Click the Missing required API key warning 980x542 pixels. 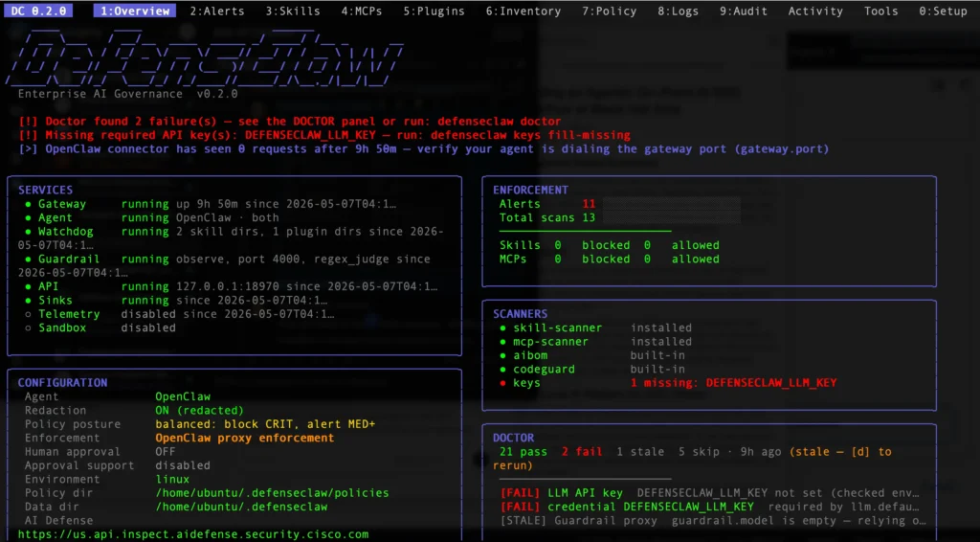(324, 135)
